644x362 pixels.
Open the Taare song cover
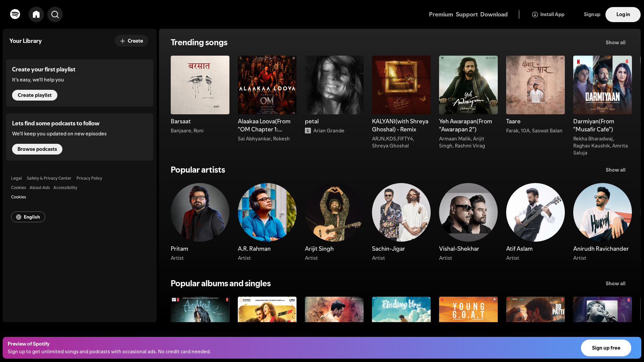coord(535,85)
